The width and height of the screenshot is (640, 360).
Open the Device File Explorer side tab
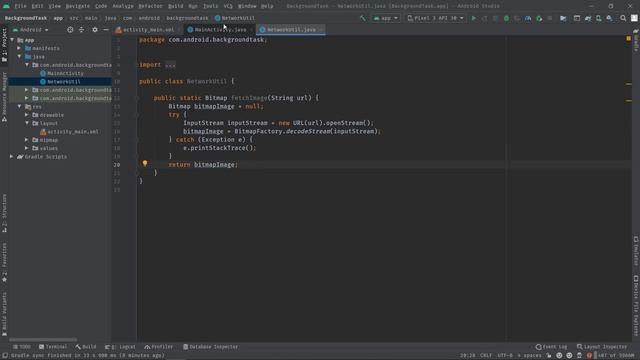[636, 305]
